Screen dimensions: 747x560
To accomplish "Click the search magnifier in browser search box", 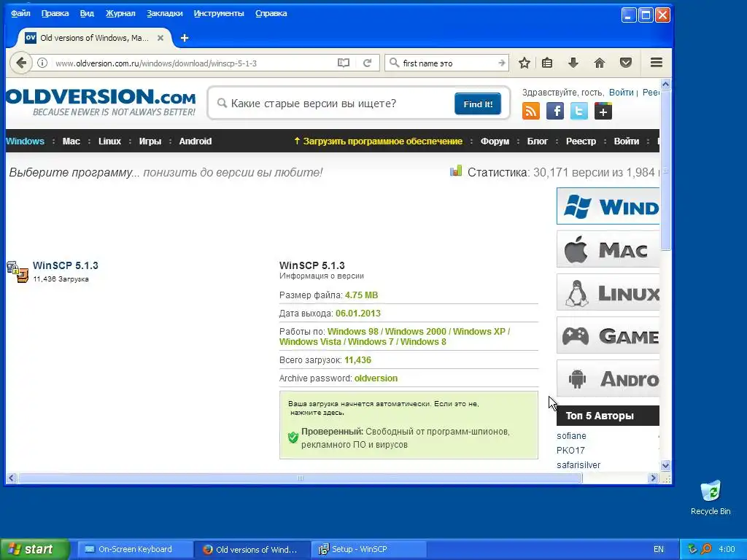I will click(394, 63).
